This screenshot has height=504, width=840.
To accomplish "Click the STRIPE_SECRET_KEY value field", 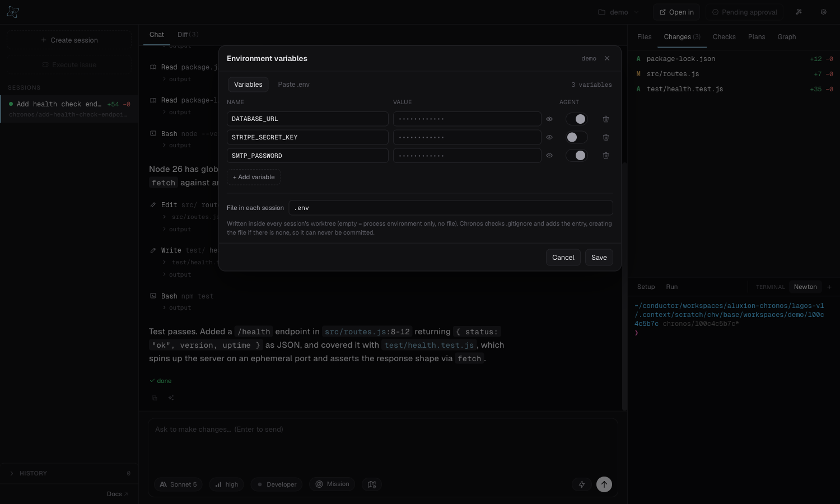I will pos(467,137).
